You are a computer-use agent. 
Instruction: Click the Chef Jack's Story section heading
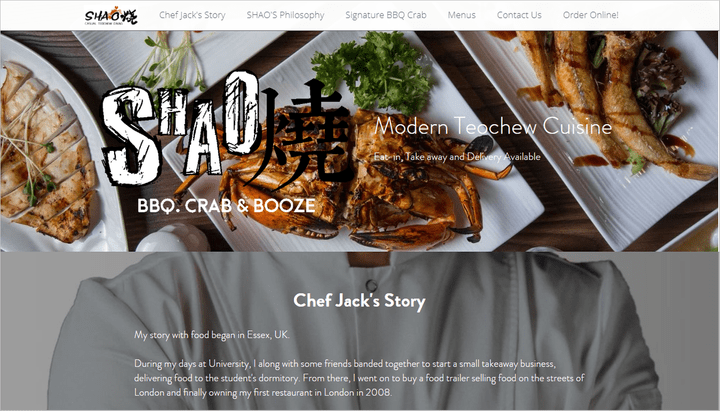[x=359, y=301]
